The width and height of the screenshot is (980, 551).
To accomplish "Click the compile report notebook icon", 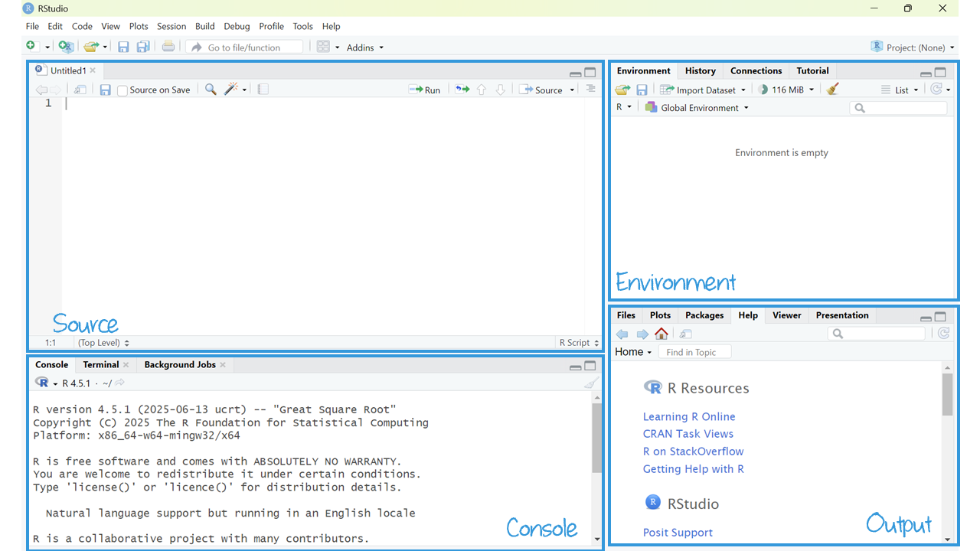I will [x=263, y=90].
